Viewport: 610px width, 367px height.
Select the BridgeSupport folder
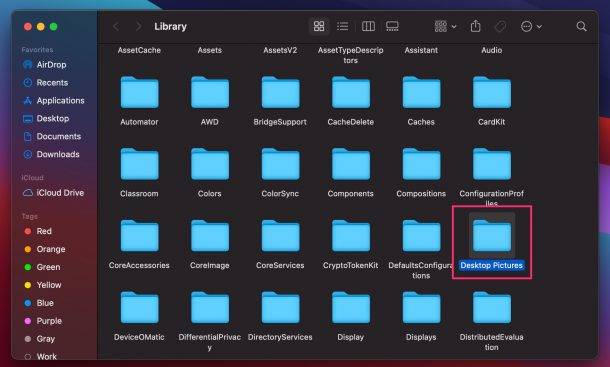coord(280,93)
